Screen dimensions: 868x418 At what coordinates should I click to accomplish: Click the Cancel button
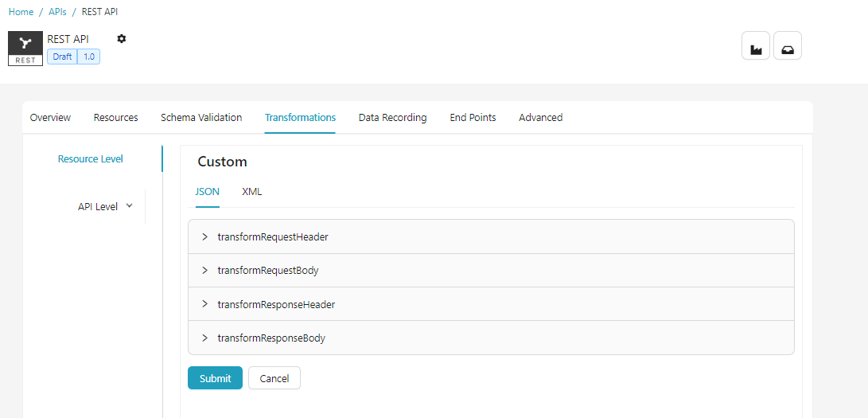click(274, 378)
